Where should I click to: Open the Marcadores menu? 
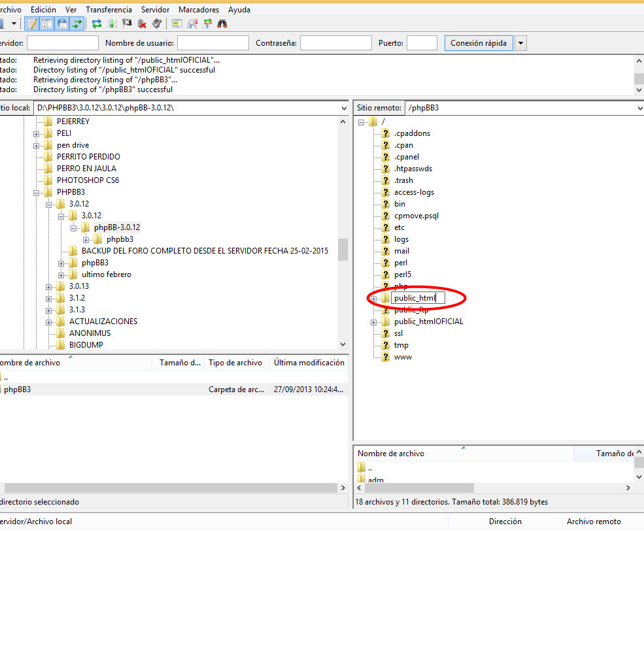point(199,10)
